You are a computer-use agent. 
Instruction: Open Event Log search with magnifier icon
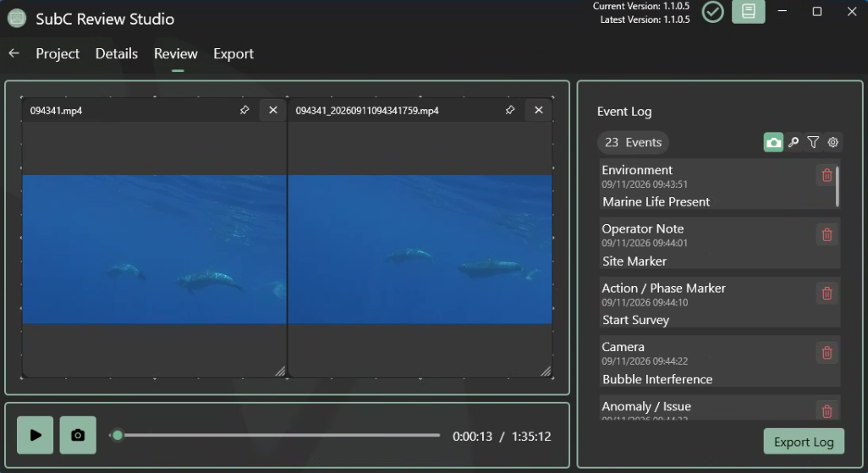pyautogui.click(x=794, y=142)
